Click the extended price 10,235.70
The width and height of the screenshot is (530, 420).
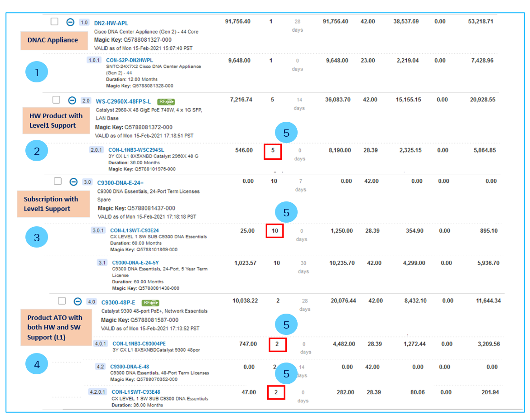(x=342, y=263)
